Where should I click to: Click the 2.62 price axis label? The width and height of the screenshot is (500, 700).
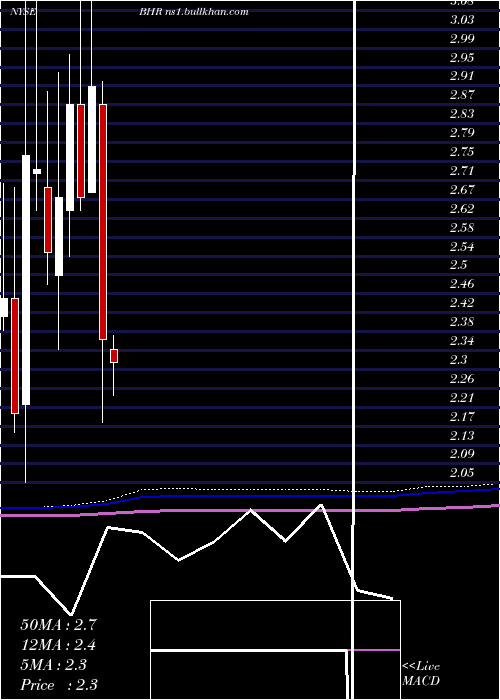(x=462, y=209)
